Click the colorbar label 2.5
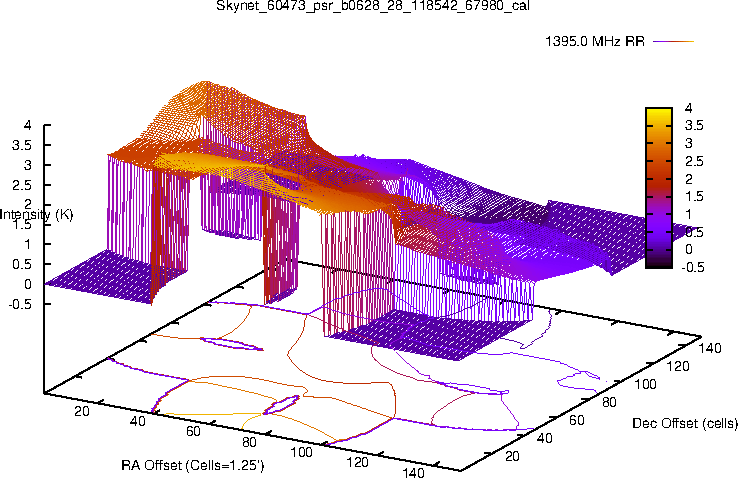Viewport: 738px width, 478px height. click(x=694, y=161)
